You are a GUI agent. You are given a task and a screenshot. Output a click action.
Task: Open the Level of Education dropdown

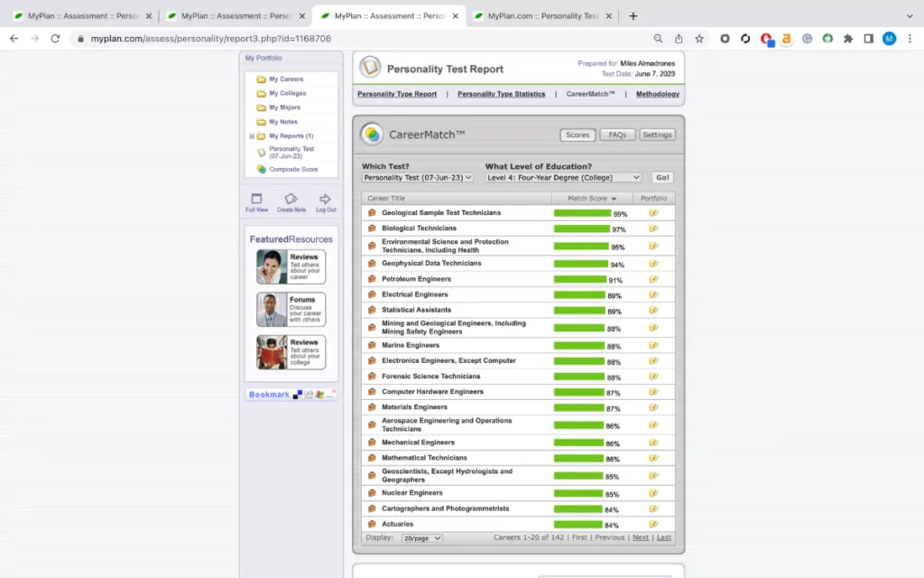coord(563,178)
